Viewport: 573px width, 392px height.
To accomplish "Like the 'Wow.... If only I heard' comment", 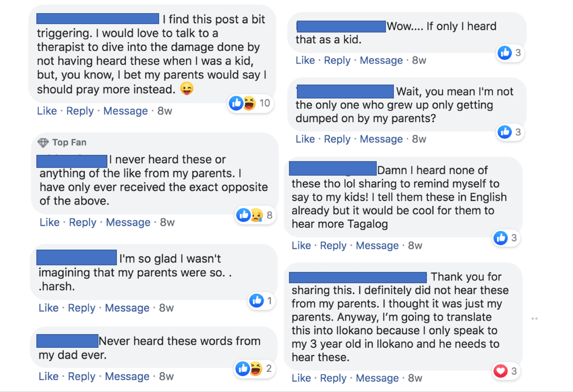I will [x=305, y=60].
